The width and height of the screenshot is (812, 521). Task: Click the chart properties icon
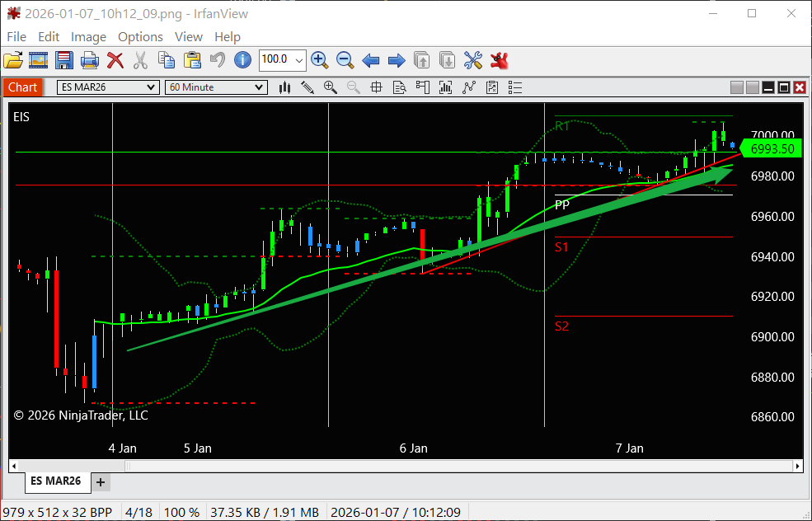pos(492,87)
